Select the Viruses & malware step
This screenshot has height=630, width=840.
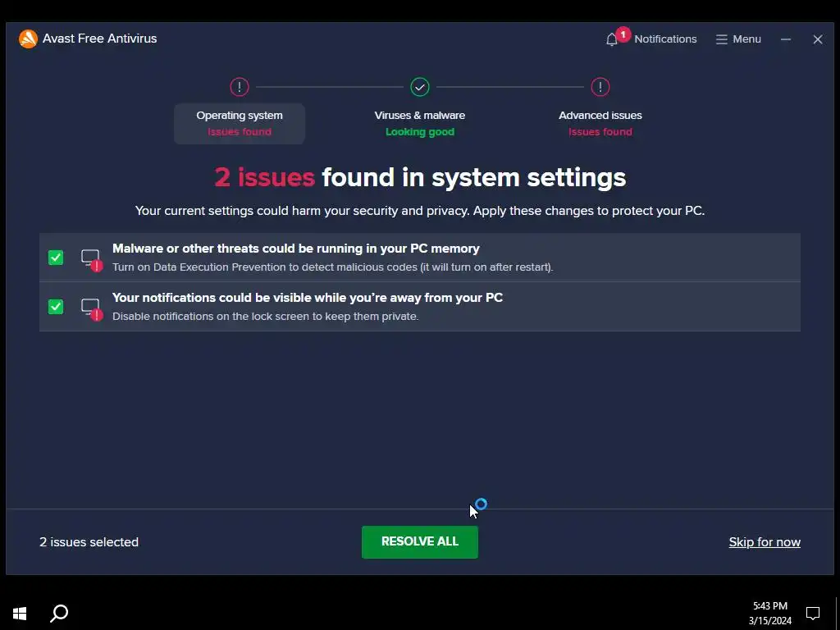[x=419, y=124]
